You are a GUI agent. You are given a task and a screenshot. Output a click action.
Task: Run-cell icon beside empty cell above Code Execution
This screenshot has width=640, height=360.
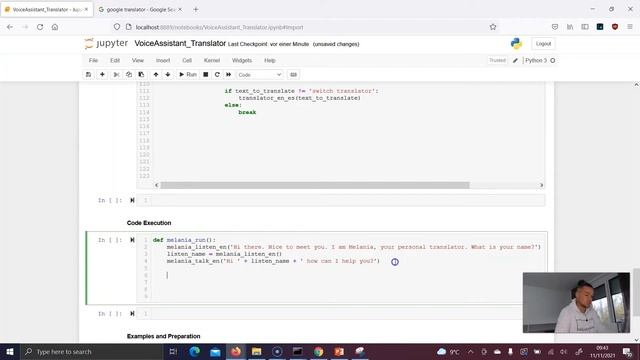coord(132,200)
